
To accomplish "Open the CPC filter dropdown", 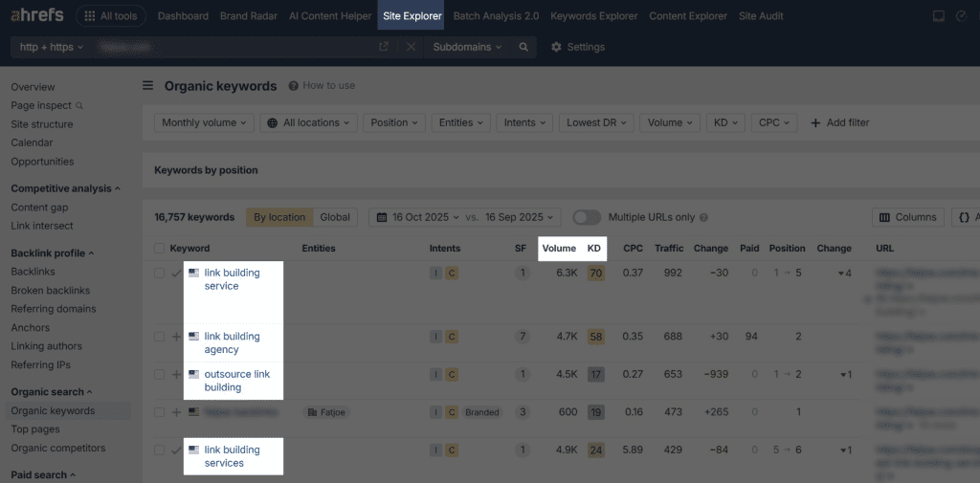I will (774, 123).
